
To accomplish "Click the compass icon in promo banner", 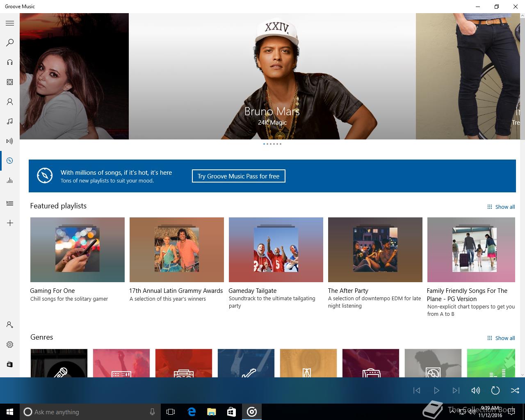I will point(45,176).
